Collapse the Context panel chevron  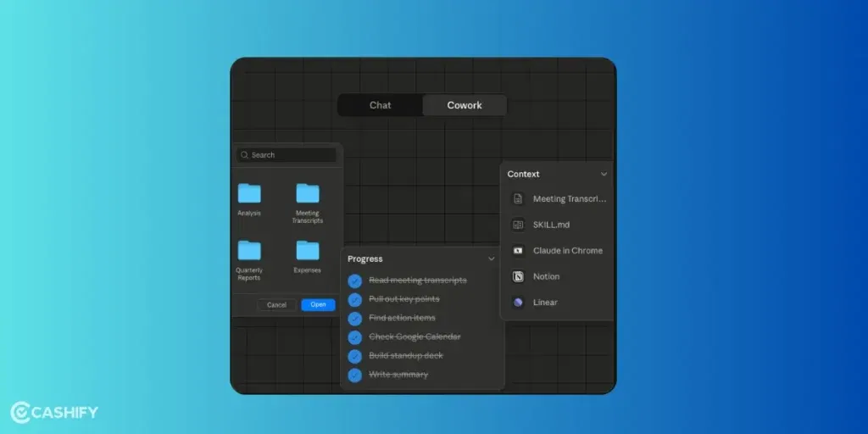[x=604, y=174]
